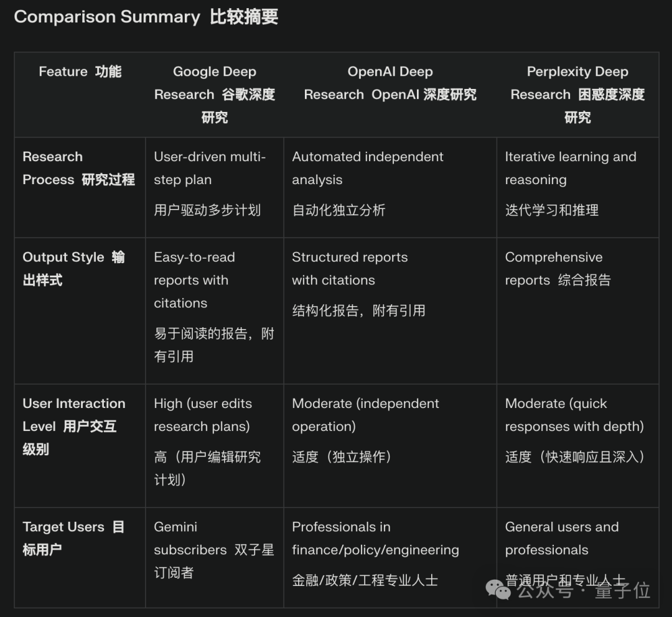This screenshot has height=617, width=672.
Task: Click the 'User-driven multi-step plan' cell
Action: pos(210,183)
